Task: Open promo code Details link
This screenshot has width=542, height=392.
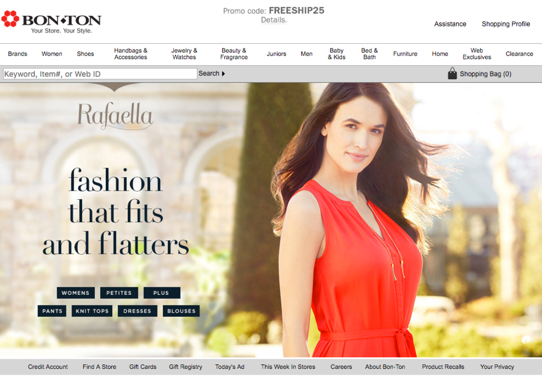Action: (x=274, y=20)
